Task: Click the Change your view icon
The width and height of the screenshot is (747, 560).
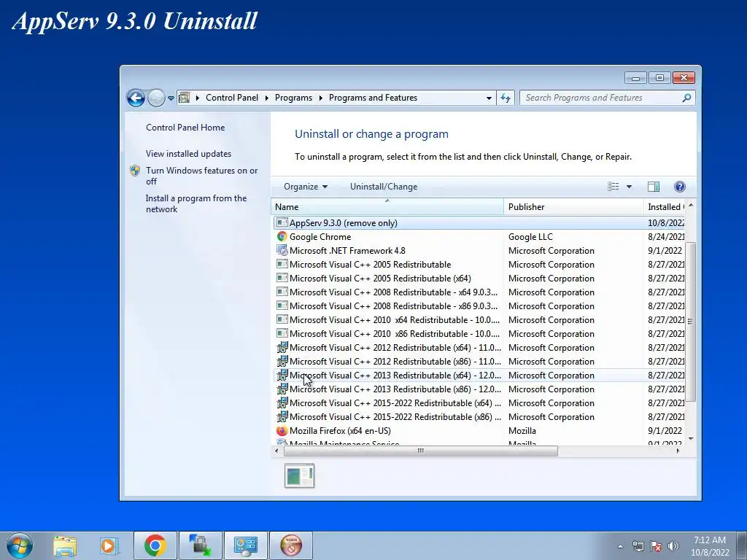Action: [x=613, y=187]
